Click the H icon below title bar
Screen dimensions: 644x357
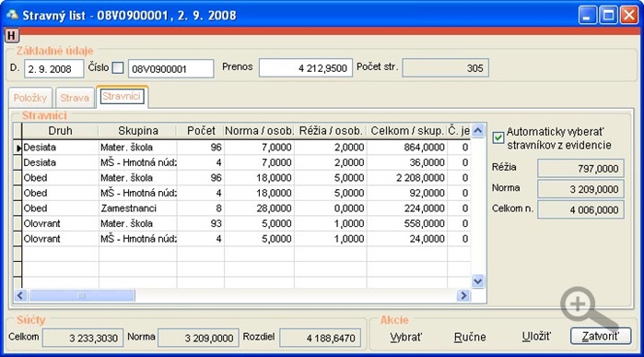11,36
